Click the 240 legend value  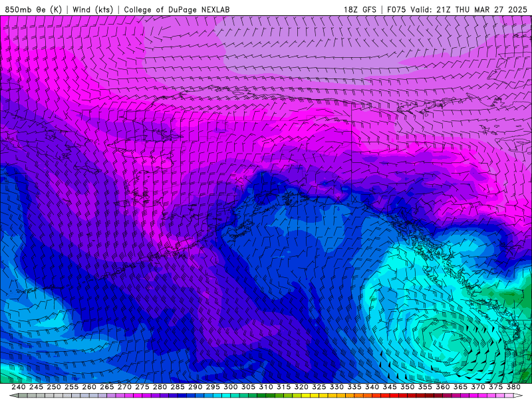pyautogui.click(x=19, y=387)
